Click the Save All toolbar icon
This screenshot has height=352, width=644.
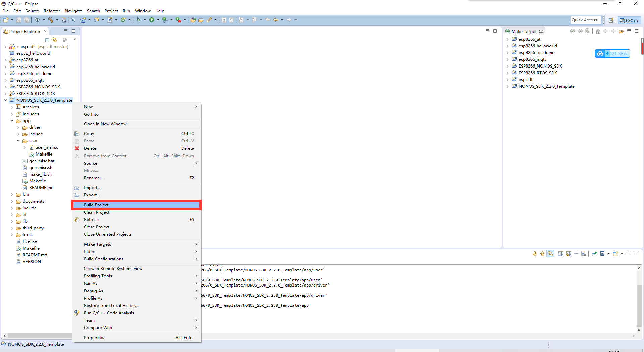pyautogui.click(x=26, y=20)
